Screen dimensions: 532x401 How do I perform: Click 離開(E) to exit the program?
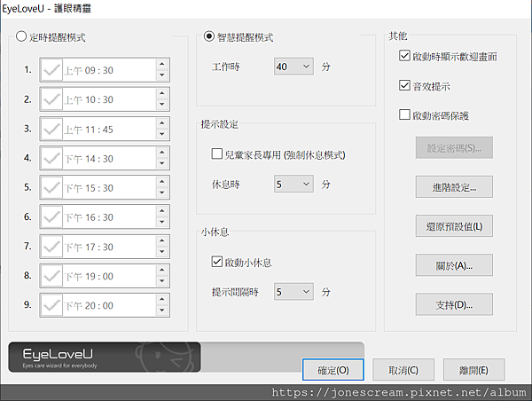tap(474, 370)
